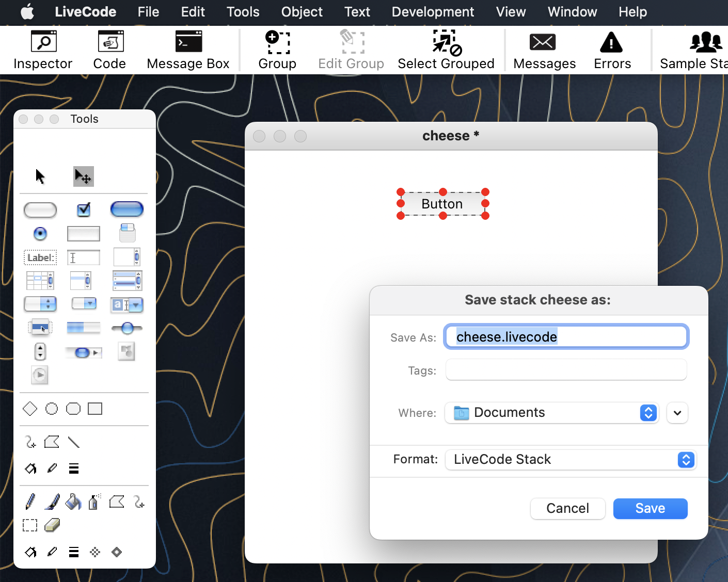The width and height of the screenshot is (728, 582).
Task: Click the Group toolbar button
Action: coord(277,50)
